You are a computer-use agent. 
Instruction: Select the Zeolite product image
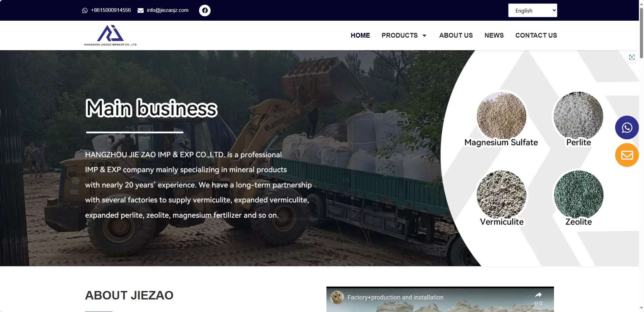tap(578, 194)
